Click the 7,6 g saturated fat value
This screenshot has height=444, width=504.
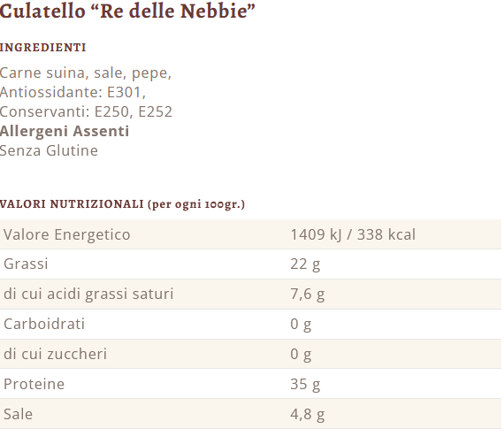coord(308,295)
